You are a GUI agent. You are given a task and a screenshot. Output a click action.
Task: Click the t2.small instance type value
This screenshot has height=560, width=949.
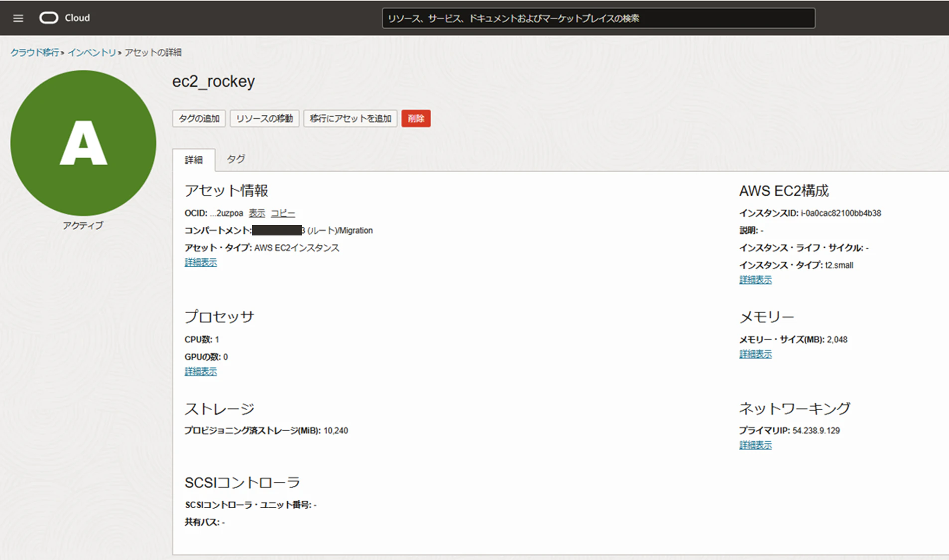tap(839, 265)
